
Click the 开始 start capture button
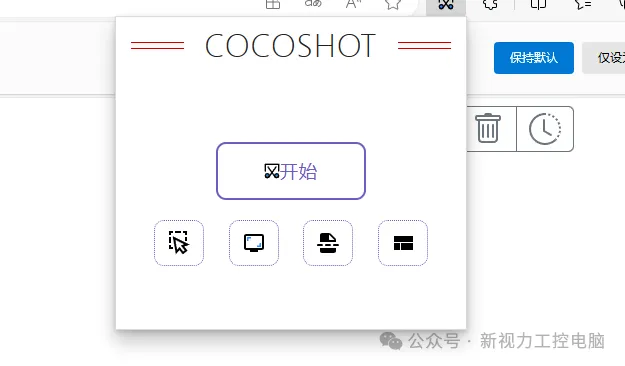point(291,171)
